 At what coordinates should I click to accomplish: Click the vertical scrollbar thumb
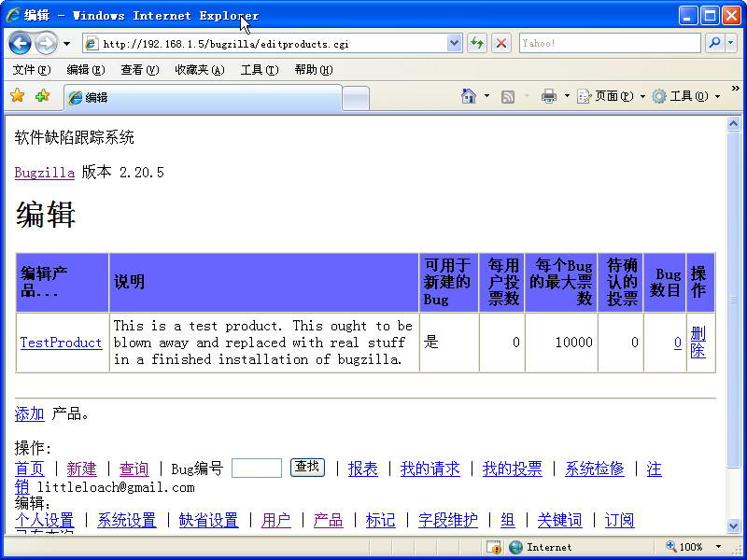[x=734, y=300]
